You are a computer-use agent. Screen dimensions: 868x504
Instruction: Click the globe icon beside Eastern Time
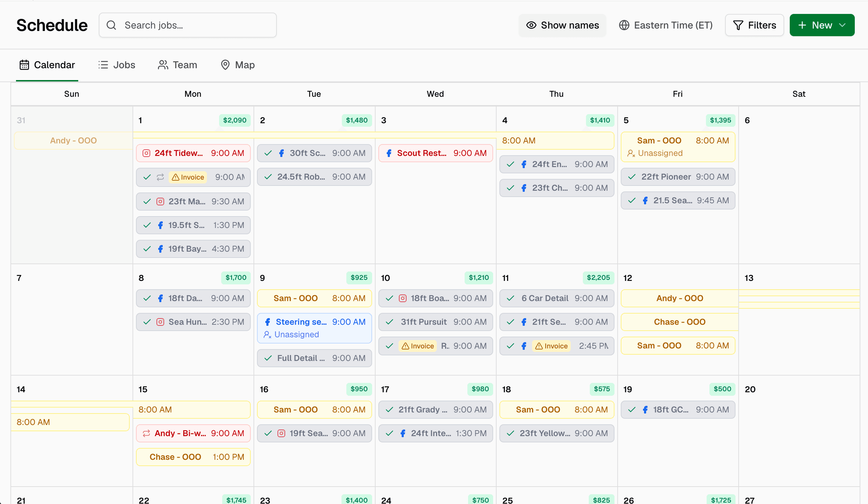[x=624, y=25]
